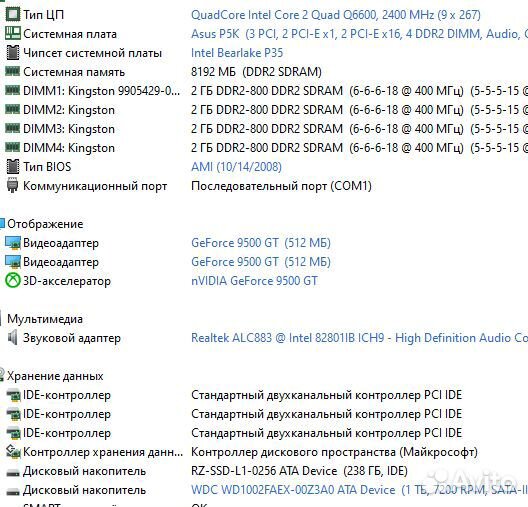
Task: Click the icon beside Контроллер хранения данн...
Action: [x=13, y=452]
